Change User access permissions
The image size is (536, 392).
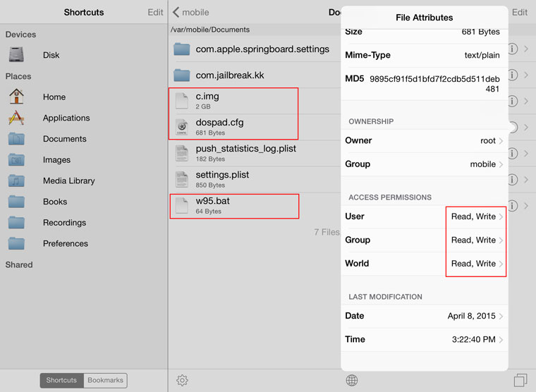[x=425, y=216]
